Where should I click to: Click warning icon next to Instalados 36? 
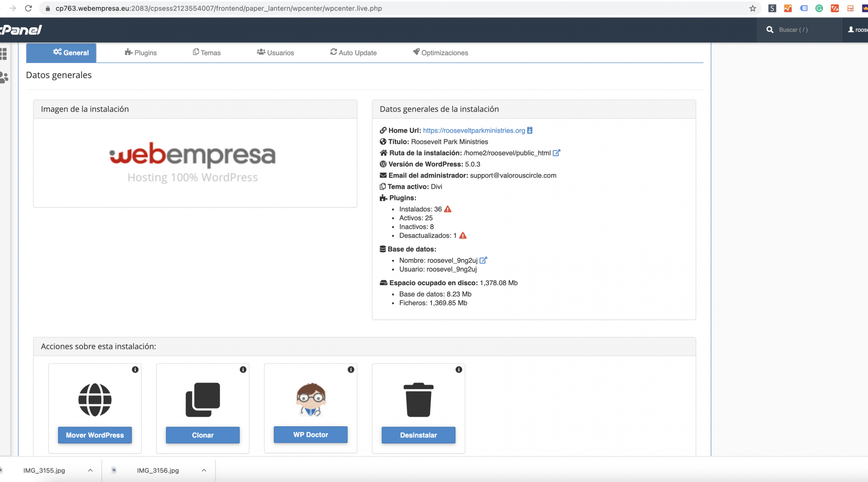tap(448, 209)
